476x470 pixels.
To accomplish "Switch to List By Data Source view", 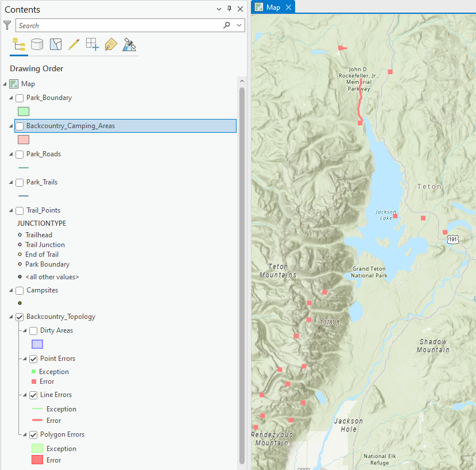I will (x=37, y=44).
